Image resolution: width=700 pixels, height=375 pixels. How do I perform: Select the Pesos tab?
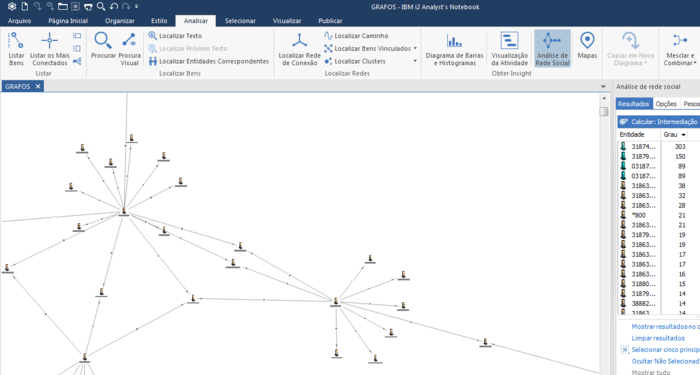tap(691, 104)
